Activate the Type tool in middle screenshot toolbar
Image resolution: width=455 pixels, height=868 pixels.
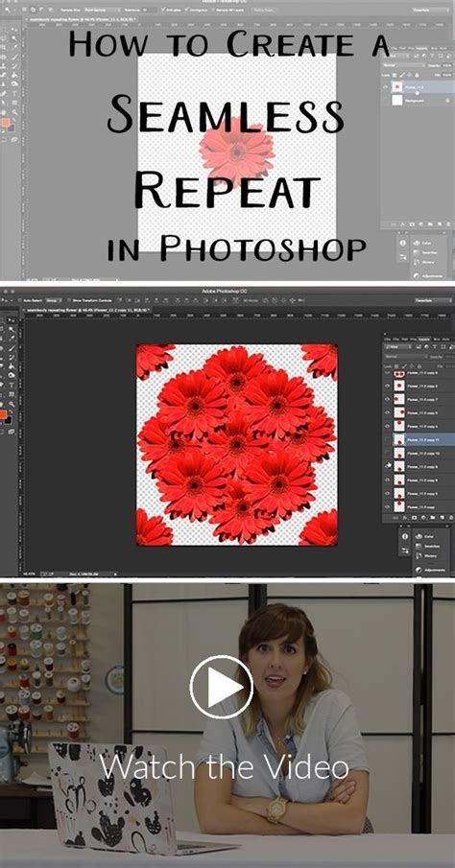(12, 385)
